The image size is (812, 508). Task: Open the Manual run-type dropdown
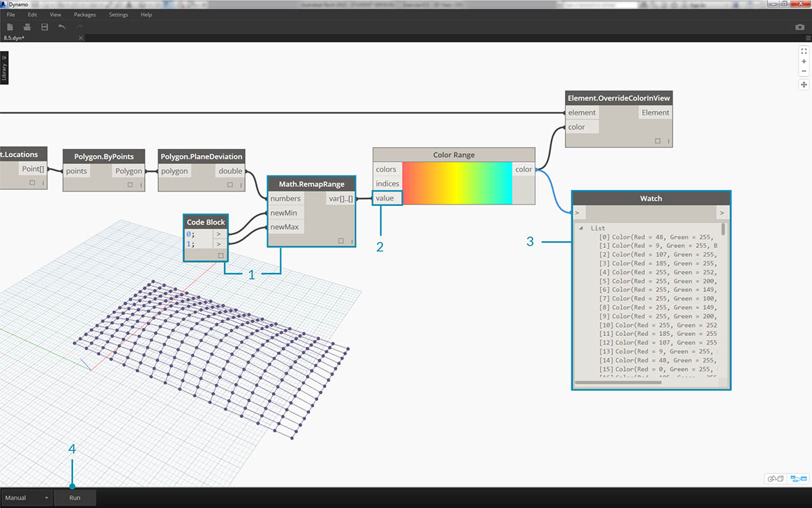pos(27,498)
